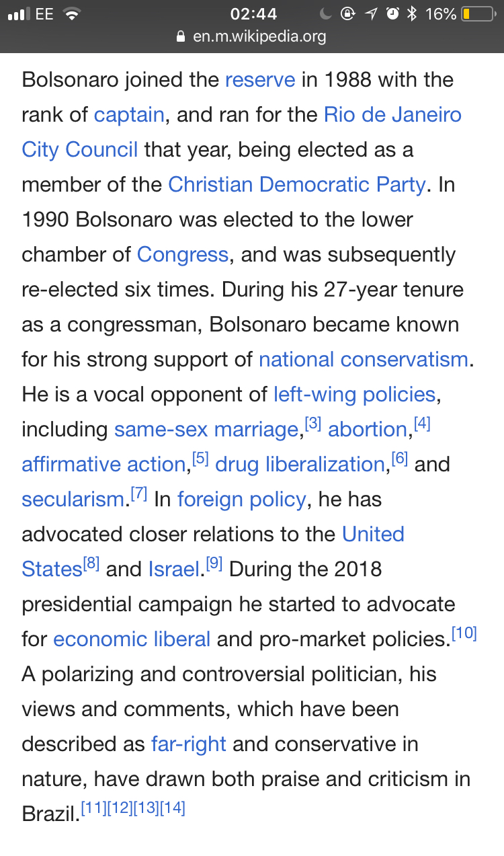
Task: Open the same-sex marriage link
Action: (x=206, y=429)
